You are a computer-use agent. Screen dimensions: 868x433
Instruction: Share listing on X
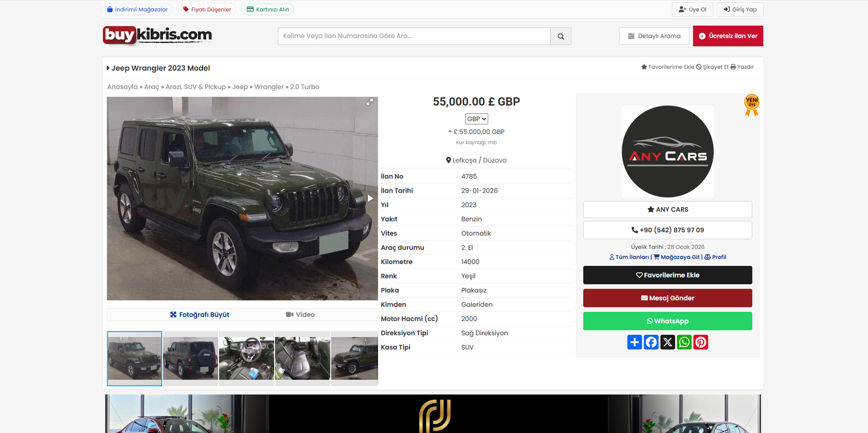point(668,342)
